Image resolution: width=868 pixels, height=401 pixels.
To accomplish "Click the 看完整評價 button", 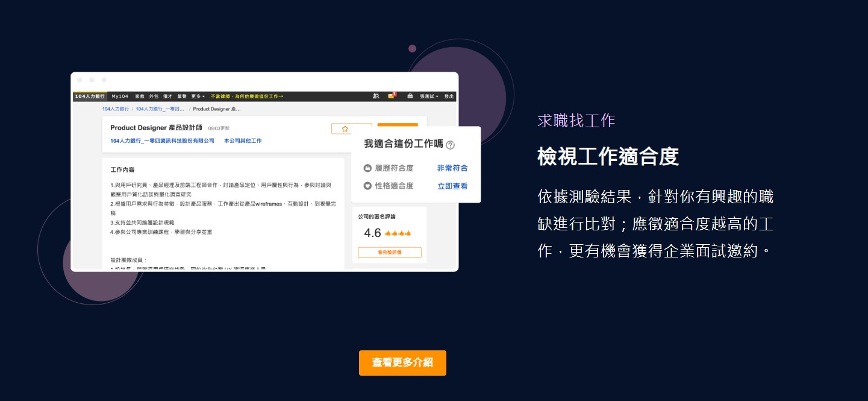I will coord(389,253).
